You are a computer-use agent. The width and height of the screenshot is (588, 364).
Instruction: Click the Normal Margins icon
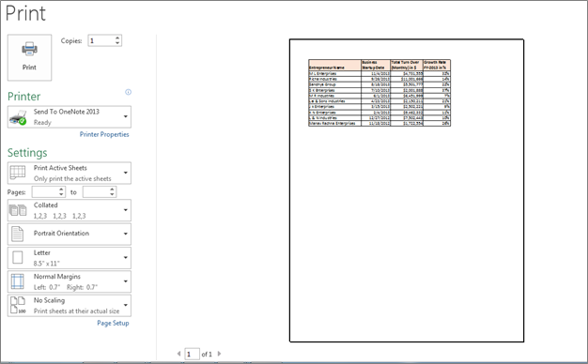click(x=17, y=281)
